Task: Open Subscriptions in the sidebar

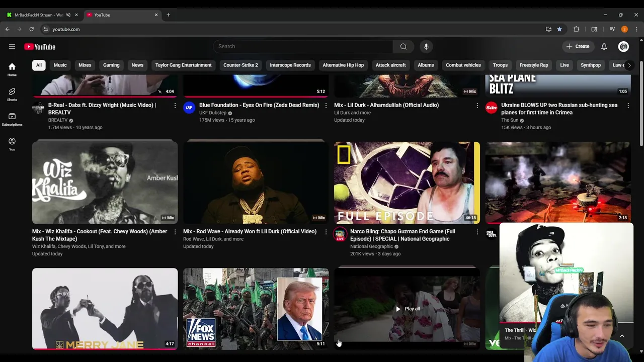Action: (12, 119)
